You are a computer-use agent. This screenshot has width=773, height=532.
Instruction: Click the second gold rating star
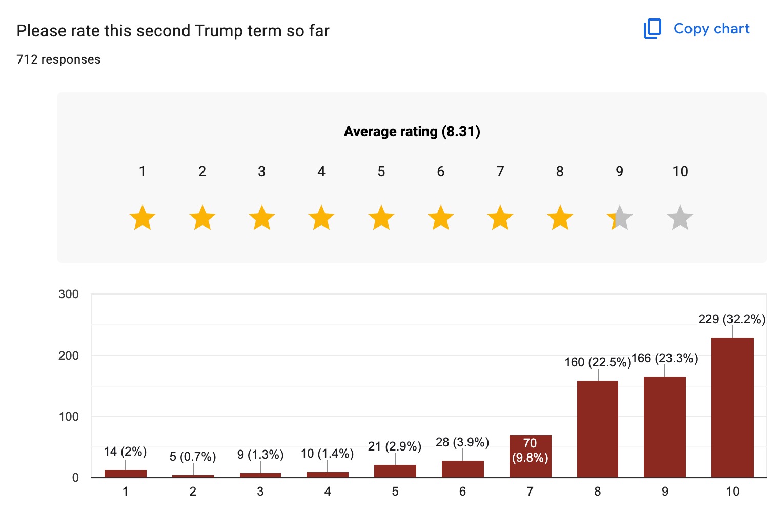click(202, 218)
